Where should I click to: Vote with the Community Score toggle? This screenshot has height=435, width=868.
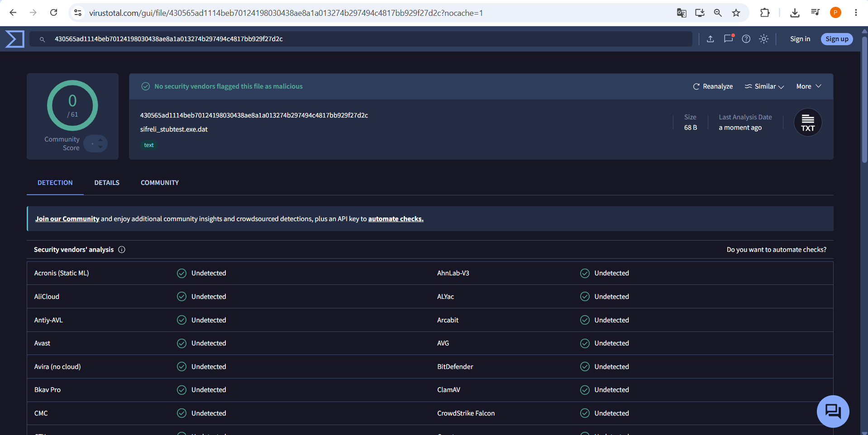[95, 144]
